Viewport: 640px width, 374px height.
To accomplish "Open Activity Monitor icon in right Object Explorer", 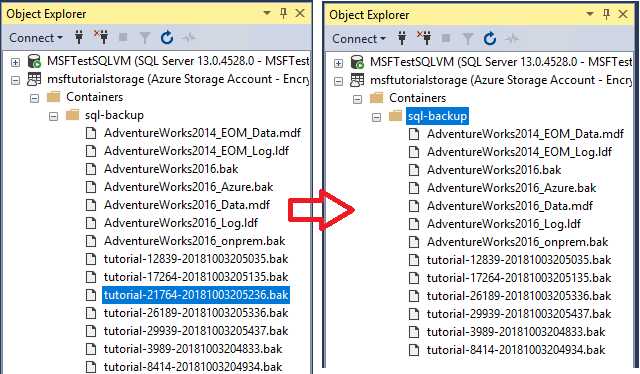I will coord(512,39).
